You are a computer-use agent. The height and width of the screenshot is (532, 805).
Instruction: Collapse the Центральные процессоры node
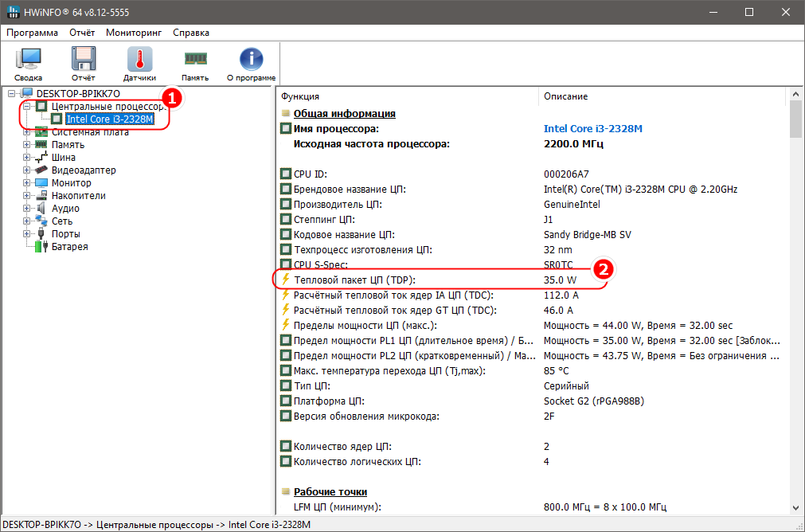tap(27, 106)
